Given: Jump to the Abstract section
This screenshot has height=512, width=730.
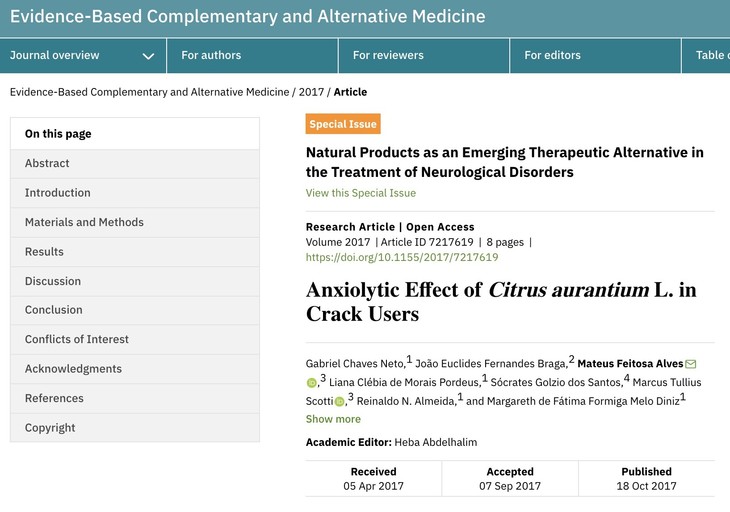Looking at the screenshot, I should 47,163.
